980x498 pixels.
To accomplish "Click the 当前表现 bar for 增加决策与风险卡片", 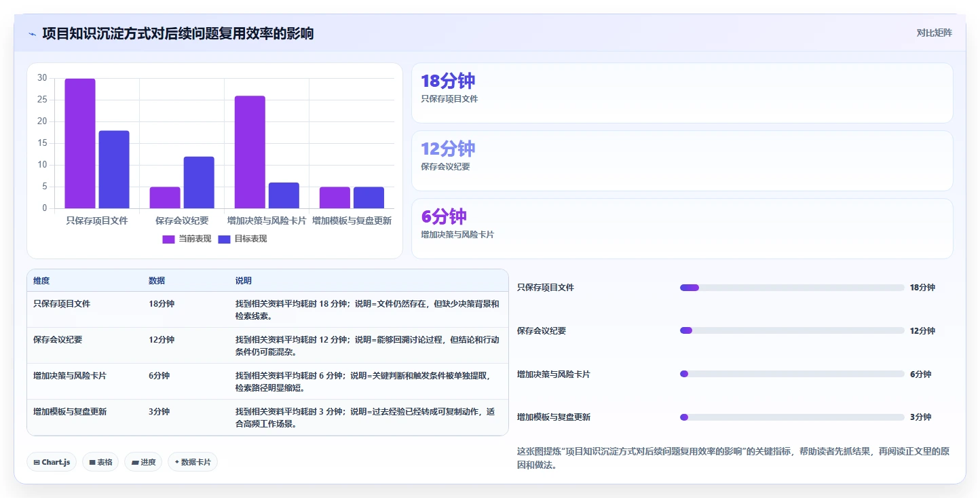I will [x=250, y=152].
